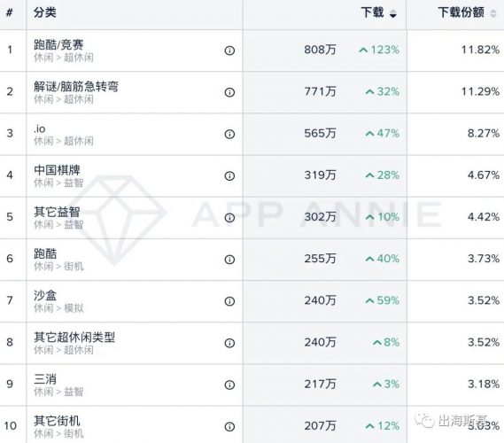
Task: Sort by 下载份额 column arrow
Action: [493, 13]
